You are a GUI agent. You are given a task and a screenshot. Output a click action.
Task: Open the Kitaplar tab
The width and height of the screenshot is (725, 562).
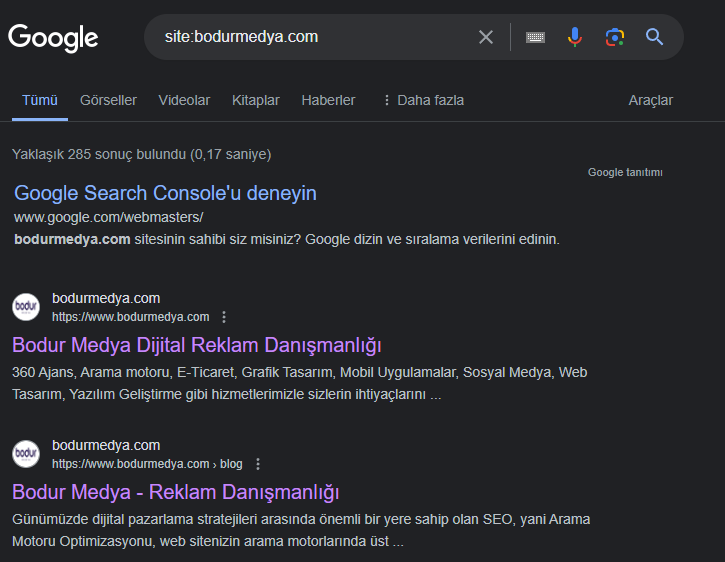pos(256,100)
